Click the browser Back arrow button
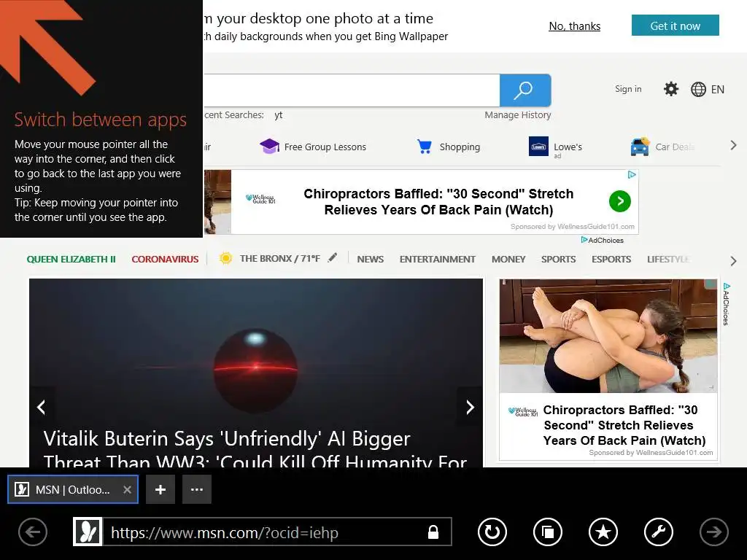The height and width of the screenshot is (560, 747). tap(33, 532)
